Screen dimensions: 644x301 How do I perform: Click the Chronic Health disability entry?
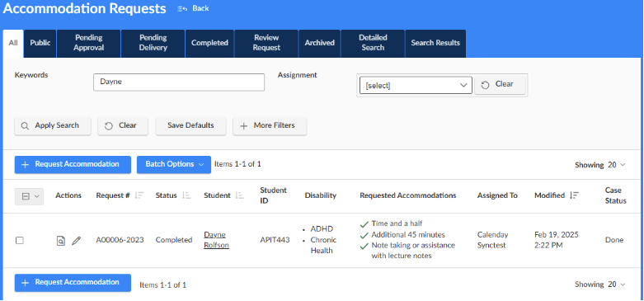323,245
